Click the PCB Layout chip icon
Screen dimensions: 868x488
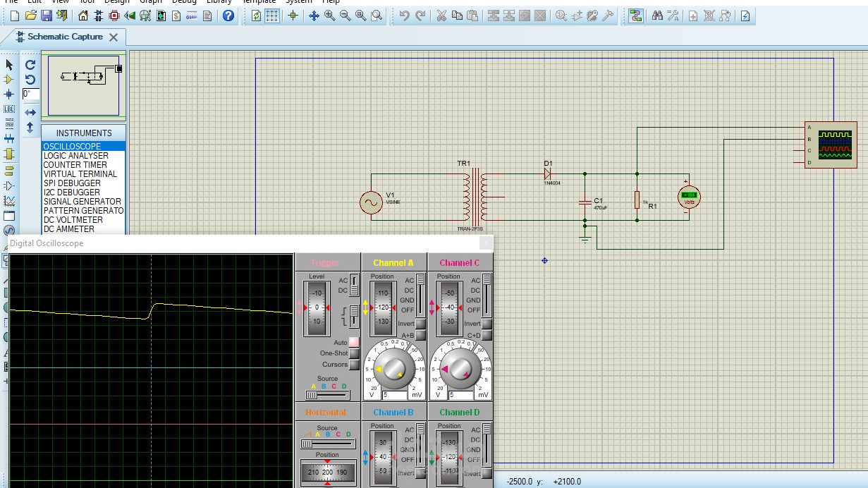[x=114, y=16]
